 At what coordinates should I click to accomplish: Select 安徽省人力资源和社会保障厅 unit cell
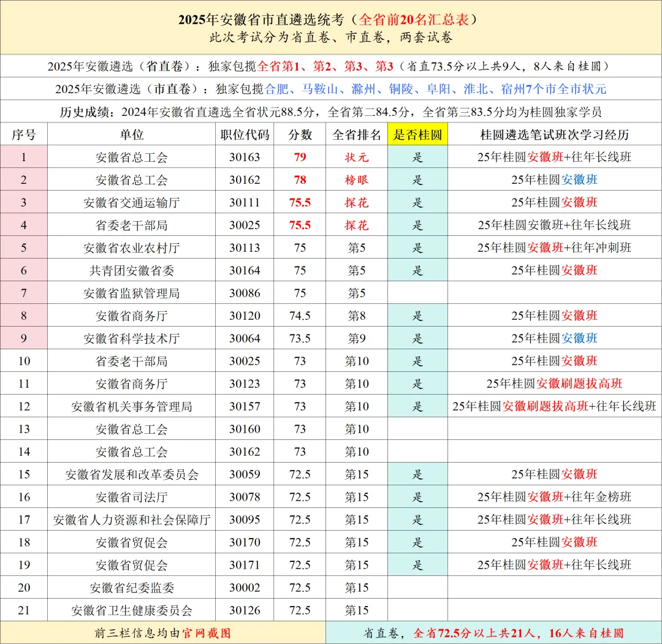(x=131, y=520)
